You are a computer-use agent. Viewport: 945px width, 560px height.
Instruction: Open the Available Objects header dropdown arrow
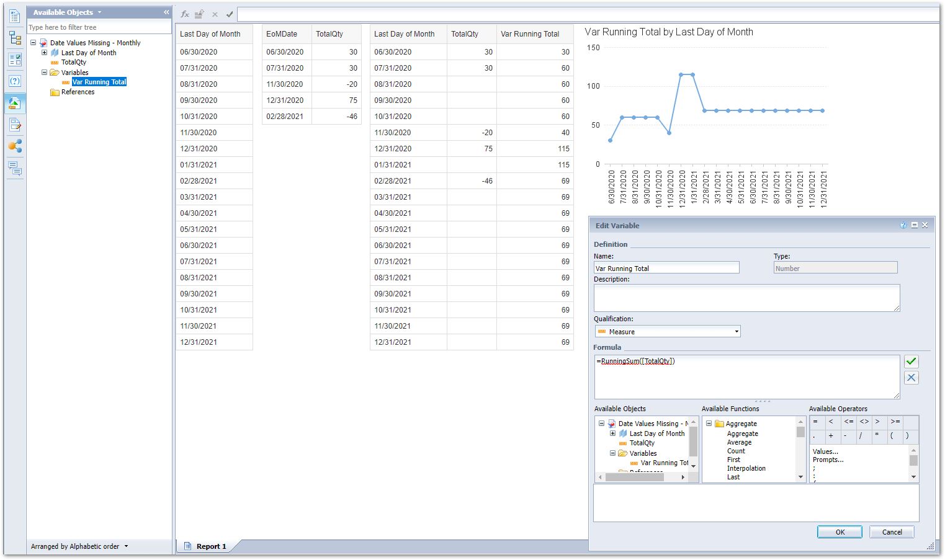pos(99,12)
